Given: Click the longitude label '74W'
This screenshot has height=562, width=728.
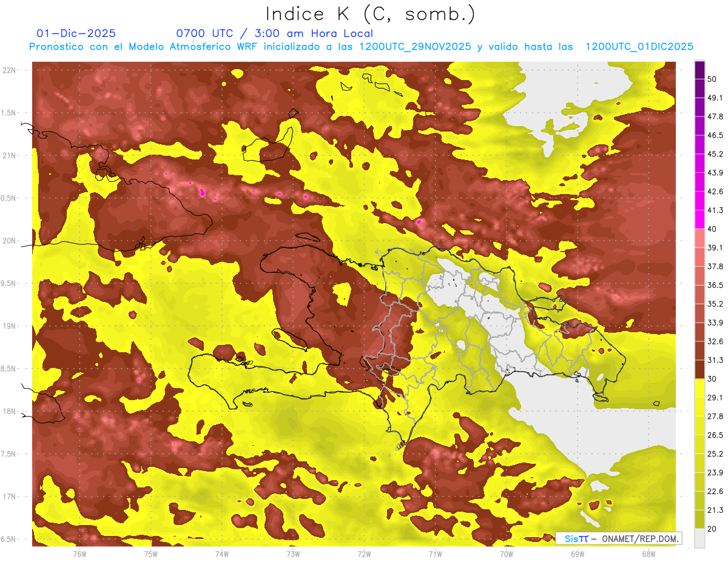Looking at the screenshot, I should pyautogui.click(x=221, y=554).
